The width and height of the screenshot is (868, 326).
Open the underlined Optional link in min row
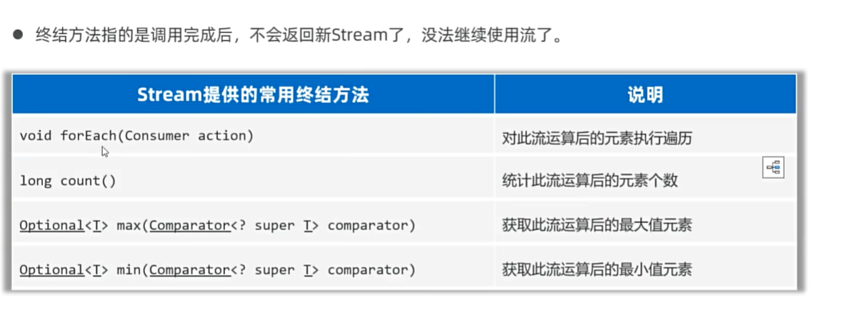51,270
